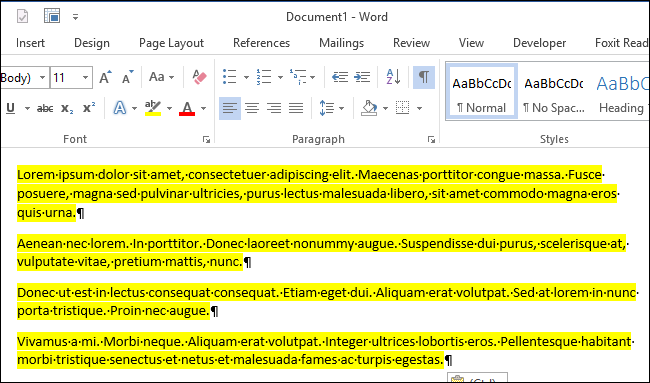Expand the numbering library dropdown arrow
Viewport: 650px width, 383px height.
(280, 78)
